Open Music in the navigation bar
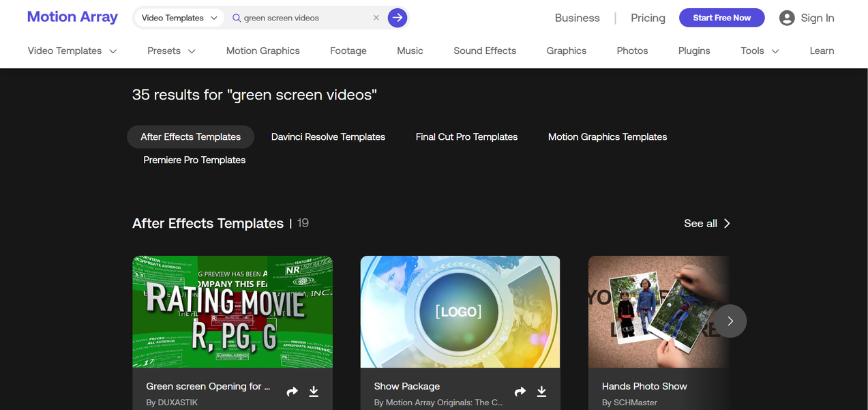The width and height of the screenshot is (868, 410). point(410,50)
